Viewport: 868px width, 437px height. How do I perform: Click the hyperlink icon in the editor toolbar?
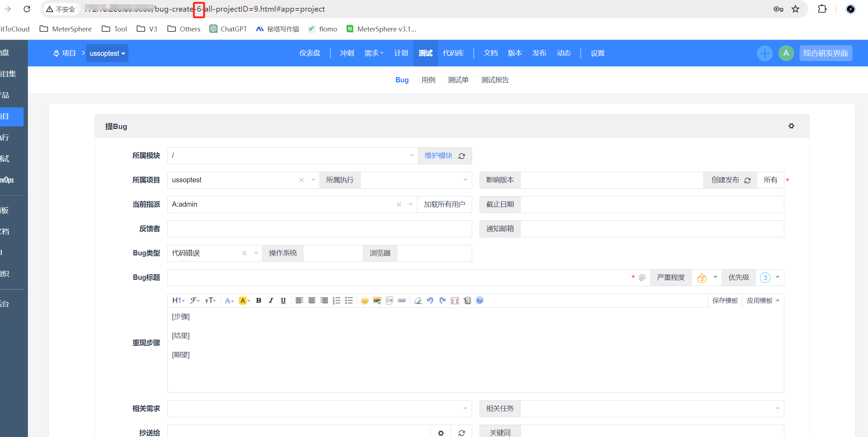[x=402, y=300]
